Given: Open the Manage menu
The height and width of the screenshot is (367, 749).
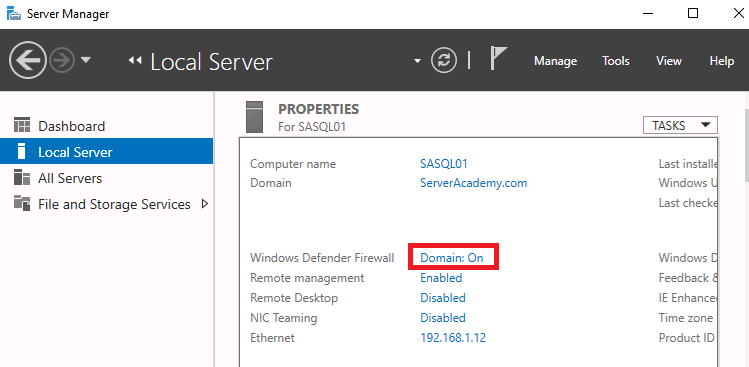Looking at the screenshot, I should tap(555, 61).
